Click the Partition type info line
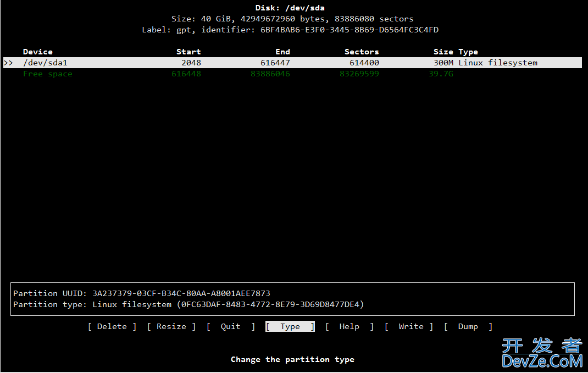Viewport: 588px width, 373px height. click(188, 304)
